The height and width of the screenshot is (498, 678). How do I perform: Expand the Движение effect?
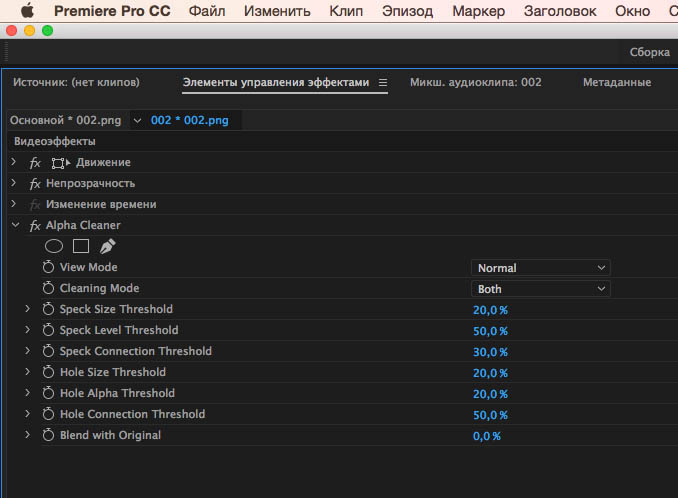tap(14, 162)
